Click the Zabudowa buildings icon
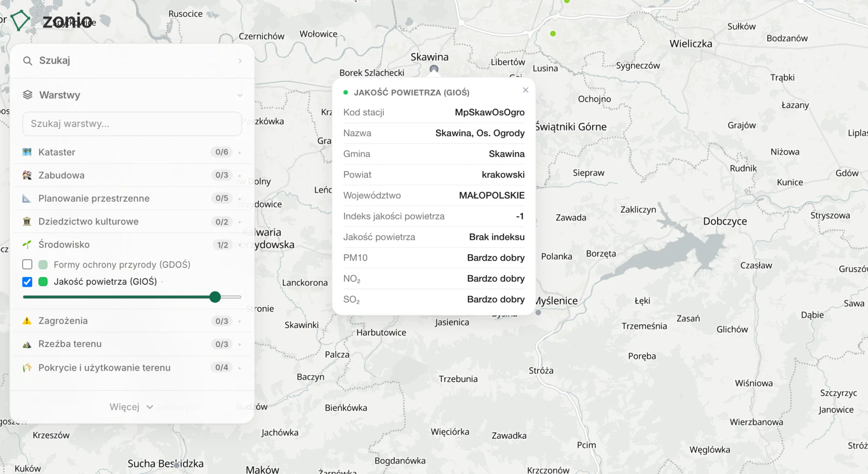This screenshot has width=868, height=474. pyautogui.click(x=27, y=175)
